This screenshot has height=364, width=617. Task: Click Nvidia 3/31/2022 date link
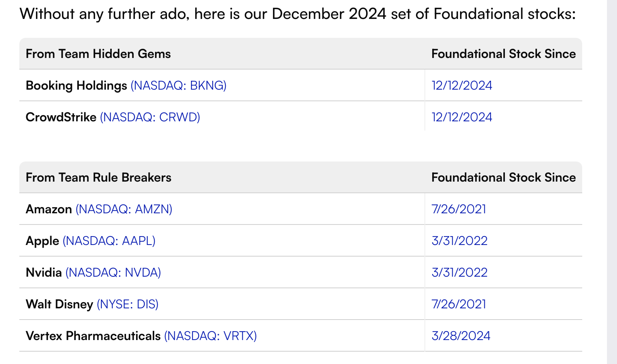459,272
